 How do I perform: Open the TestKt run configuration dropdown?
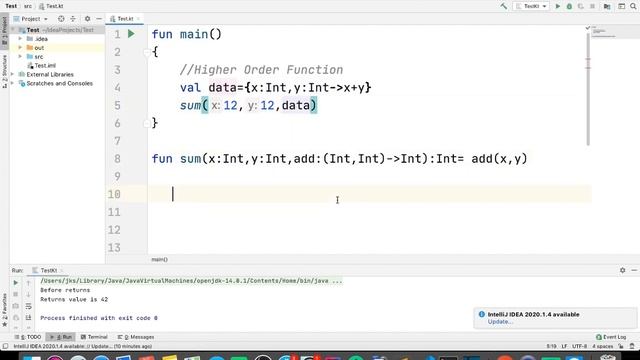click(x=531, y=6)
